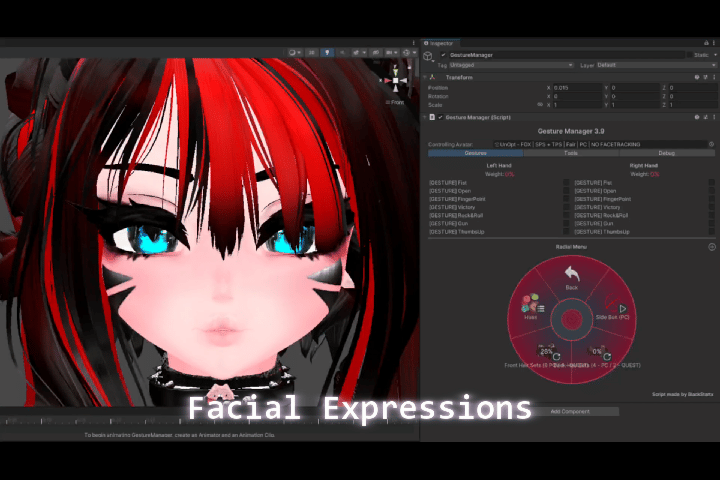This screenshot has height=480, width=720.
Task: Collapse the Transform component foldout
Action: point(425,77)
